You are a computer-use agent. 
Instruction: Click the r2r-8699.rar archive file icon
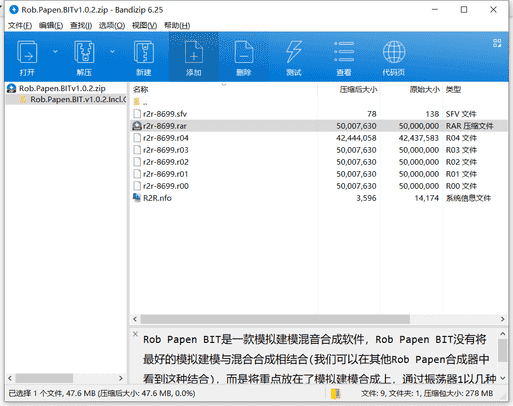[x=137, y=126]
